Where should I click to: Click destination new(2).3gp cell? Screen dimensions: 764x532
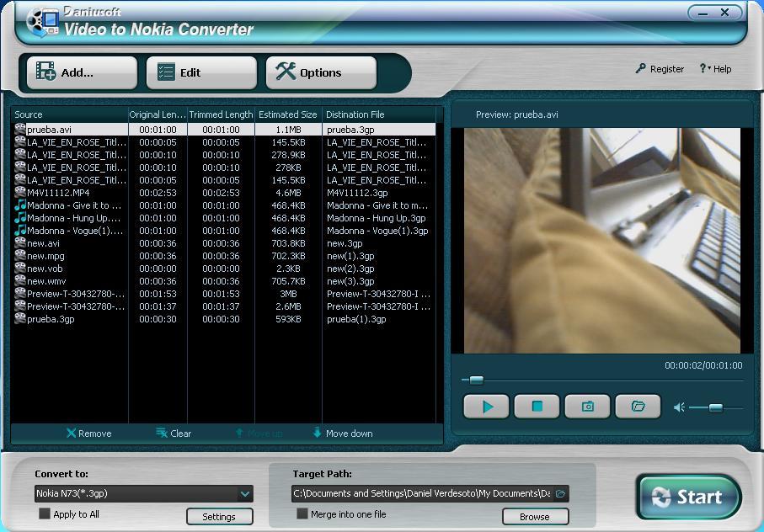pyautogui.click(x=350, y=269)
